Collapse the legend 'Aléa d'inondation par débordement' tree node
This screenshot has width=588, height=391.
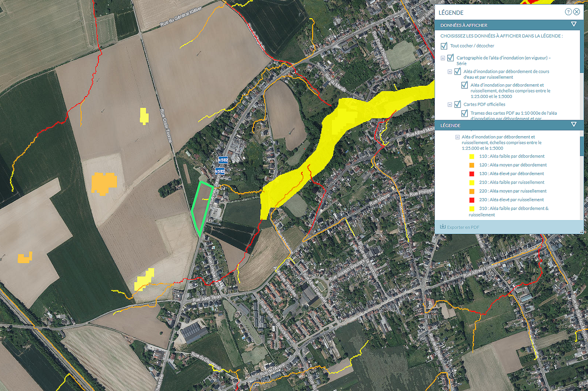click(x=457, y=137)
